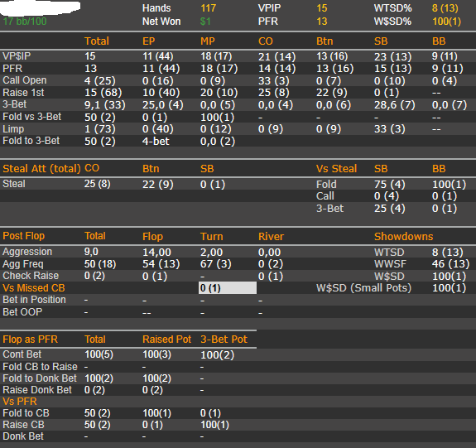Click the VP$IP row label
The width and height of the screenshot is (476, 448).
click(17, 56)
